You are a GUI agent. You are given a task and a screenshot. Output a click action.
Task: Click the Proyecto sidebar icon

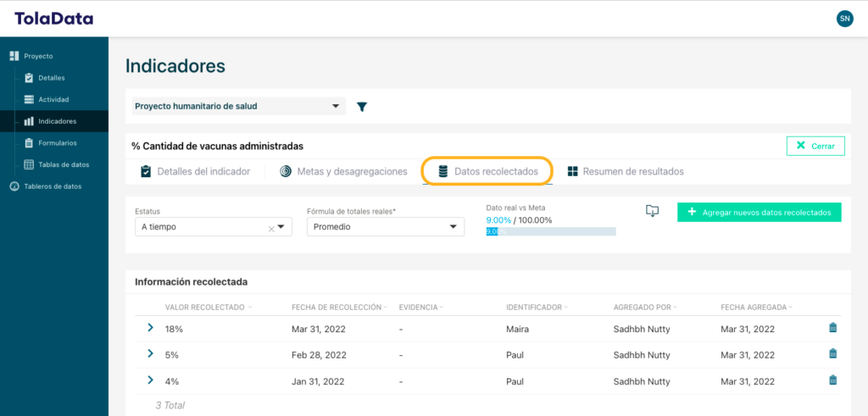(x=14, y=56)
